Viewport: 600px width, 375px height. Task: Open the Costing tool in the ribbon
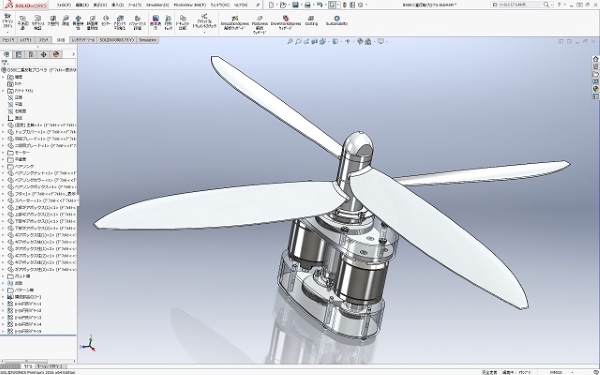point(311,20)
